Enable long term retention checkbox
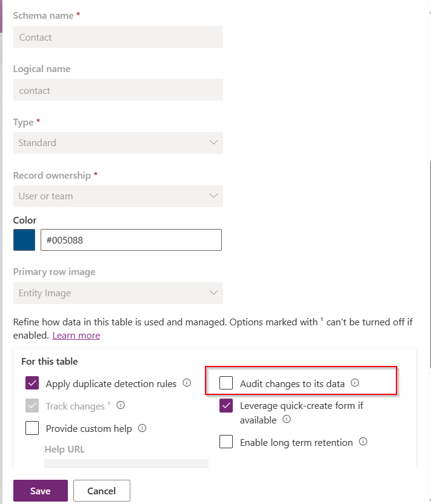The height and width of the screenshot is (504, 431). [226, 442]
